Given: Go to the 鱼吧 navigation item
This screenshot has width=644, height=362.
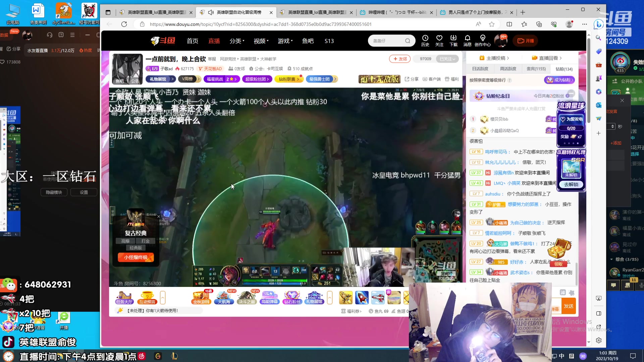Looking at the screenshot, I should click(308, 41).
